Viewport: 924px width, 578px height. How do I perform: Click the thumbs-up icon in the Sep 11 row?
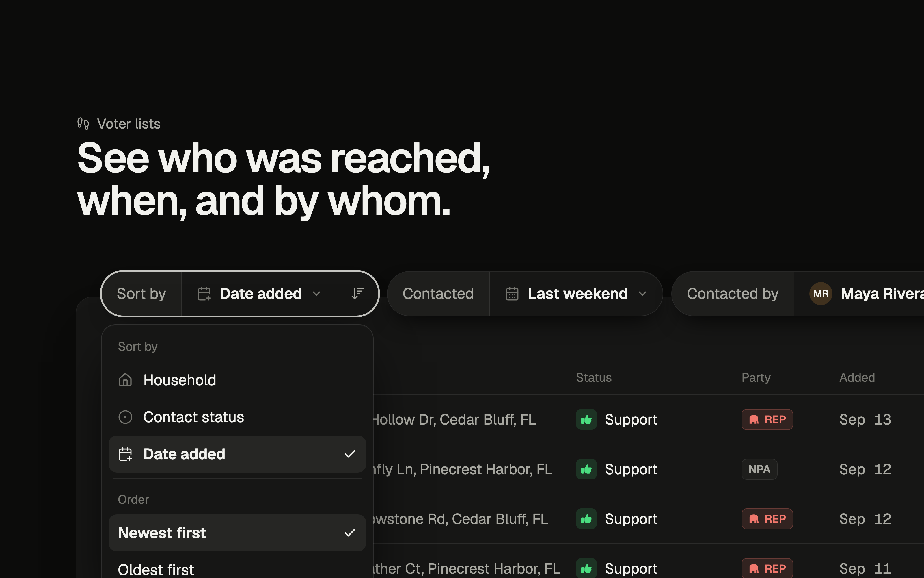pos(586,568)
